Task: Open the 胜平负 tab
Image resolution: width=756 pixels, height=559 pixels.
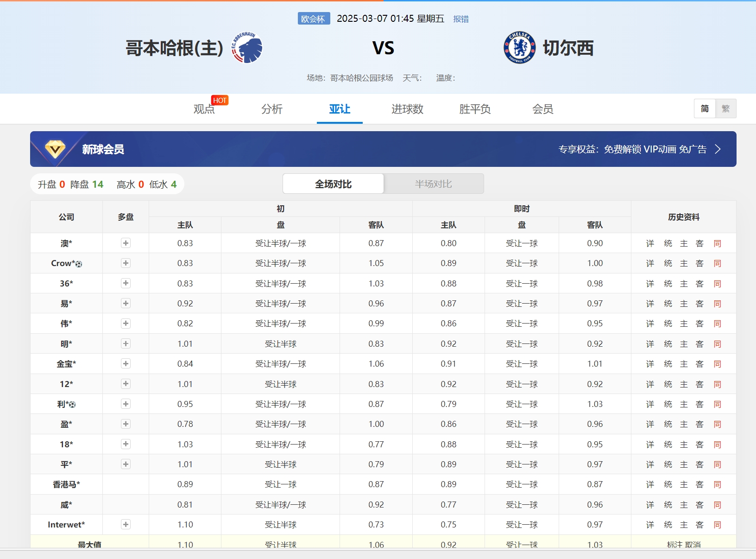Action: 475,109
